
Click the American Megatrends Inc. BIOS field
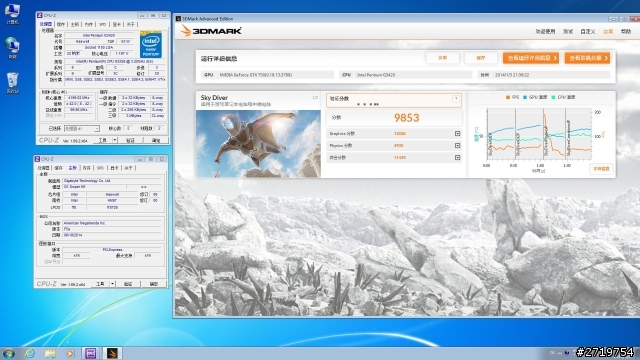coord(111,223)
